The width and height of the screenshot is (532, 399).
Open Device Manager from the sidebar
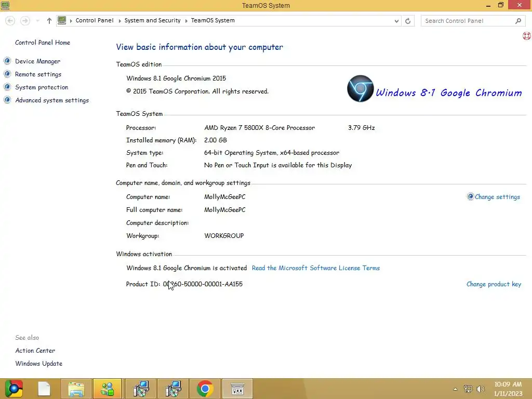37,61
